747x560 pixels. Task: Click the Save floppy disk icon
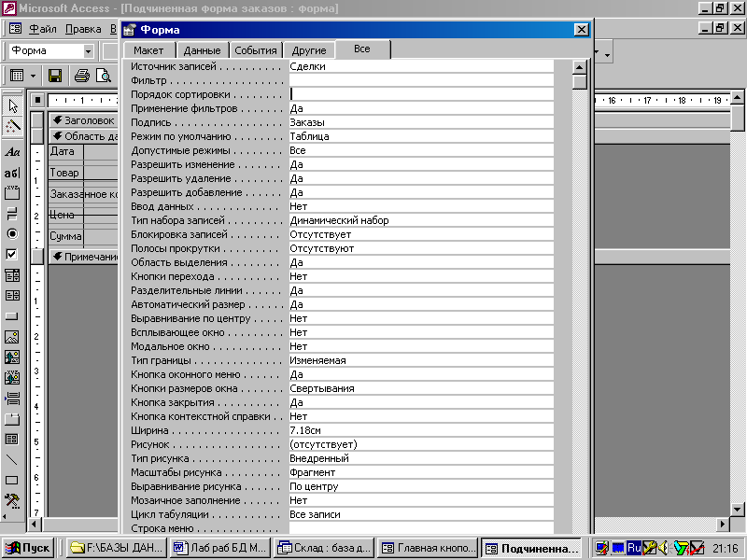click(x=55, y=76)
